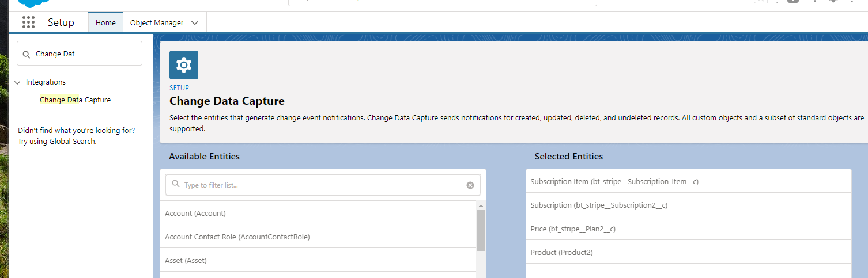Select Subscription (bt_stripe__Subscription2__c) entity
The width and height of the screenshot is (868, 278).
[688, 205]
